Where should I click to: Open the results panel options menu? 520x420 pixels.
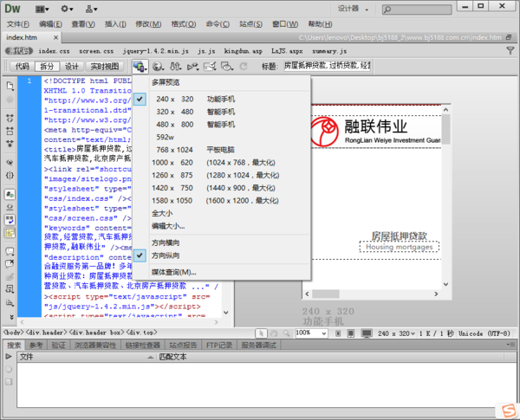pyautogui.click(x=510, y=345)
